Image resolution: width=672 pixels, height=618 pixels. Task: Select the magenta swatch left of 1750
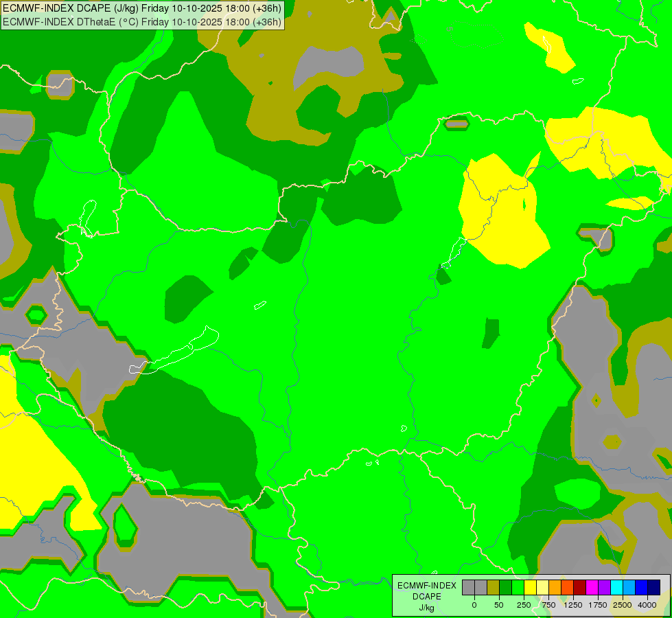point(592,587)
